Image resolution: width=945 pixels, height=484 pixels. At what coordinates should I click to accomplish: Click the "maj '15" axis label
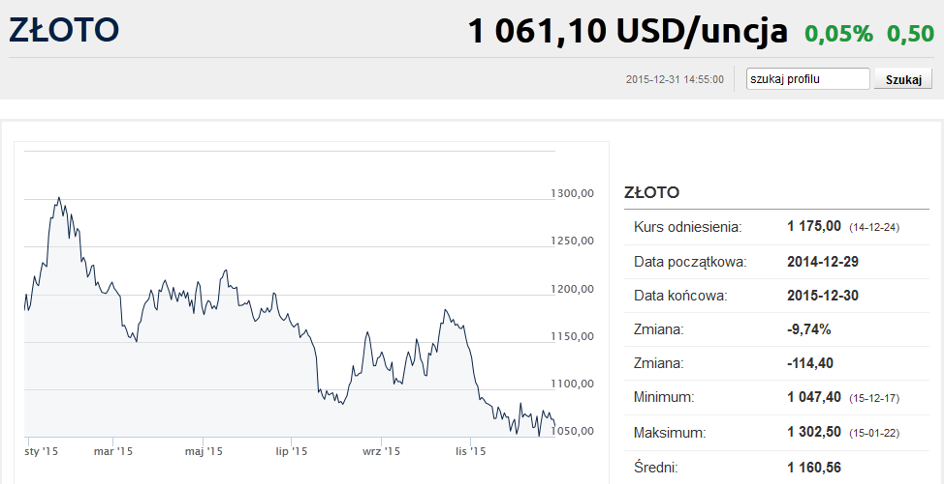(x=202, y=452)
